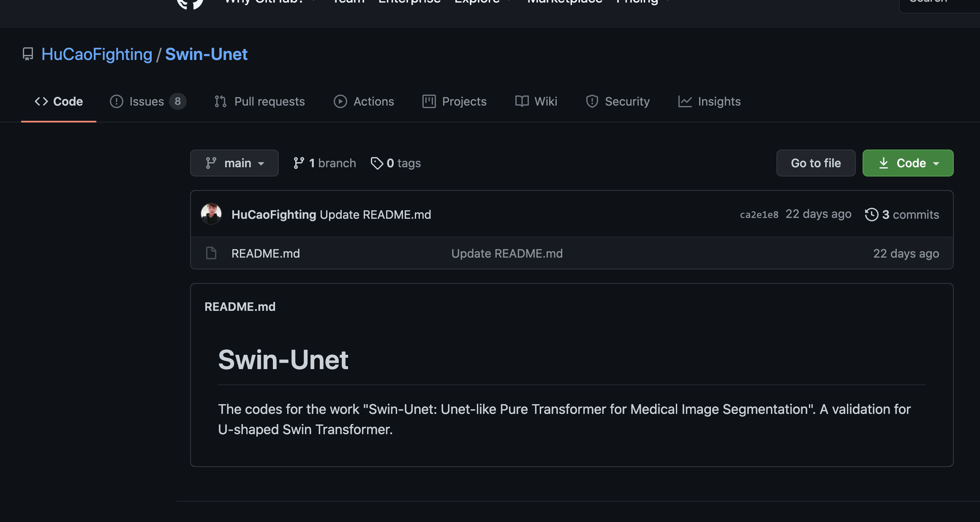Click the HuCaoFighting avatar thumbnail
This screenshot has height=522, width=980.
(211, 214)
